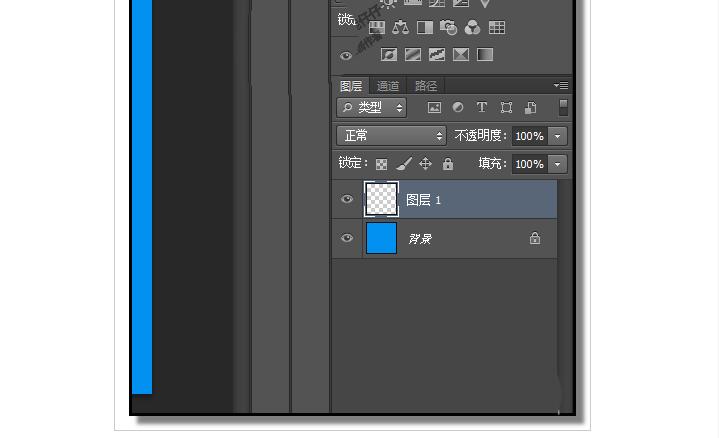Screen dimensions: 719x438
Task: Switch to the 图层 tab
Action: [351, 86]
